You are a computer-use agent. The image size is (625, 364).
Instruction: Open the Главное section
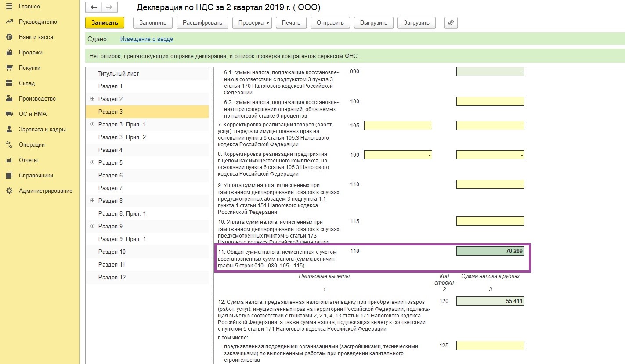tap(29, 6)
